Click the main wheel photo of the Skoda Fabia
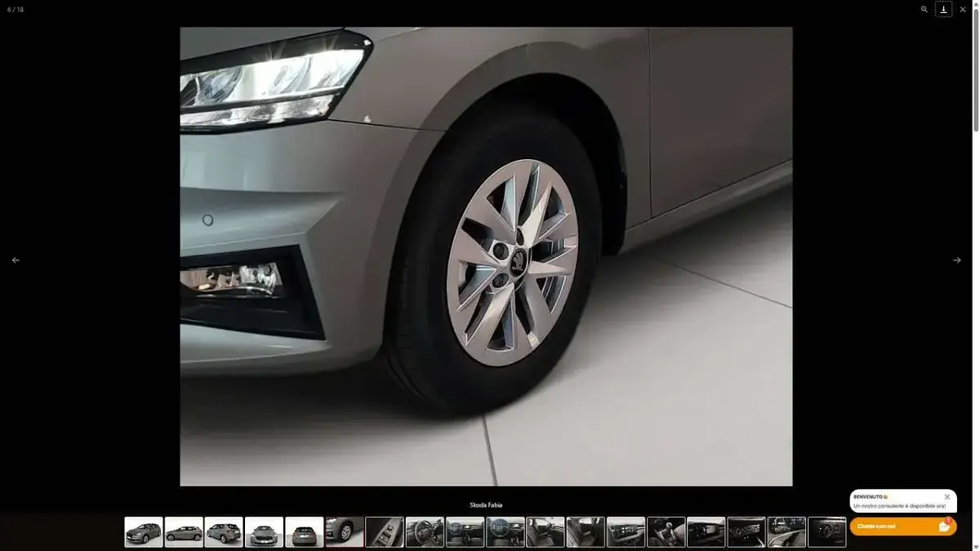Viewport: 980px width, 551px height. [486, 256]
